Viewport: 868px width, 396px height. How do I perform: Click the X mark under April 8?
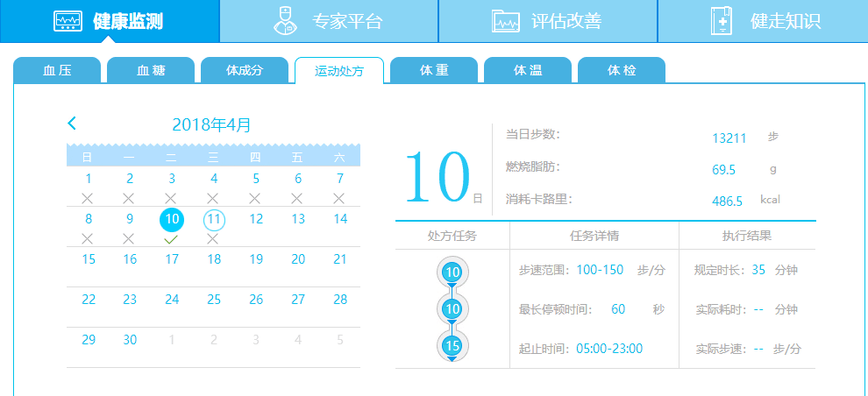click(88, 238)
